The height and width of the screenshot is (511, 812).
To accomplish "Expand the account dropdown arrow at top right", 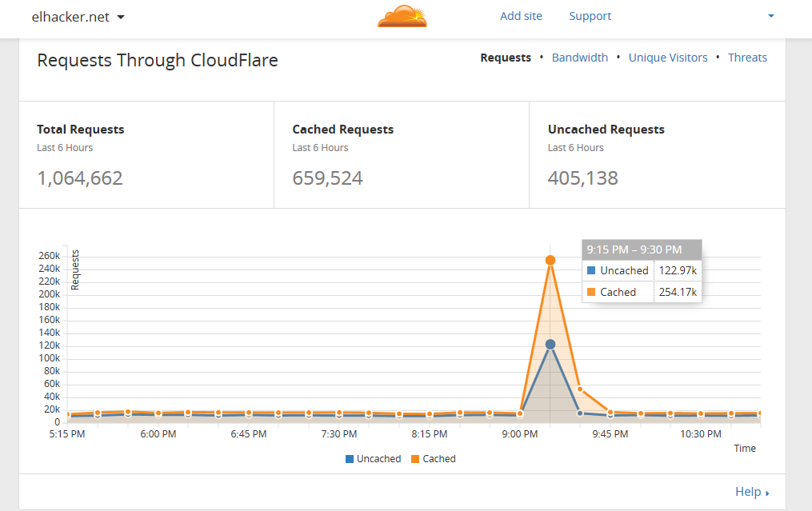I will [770, 16].
